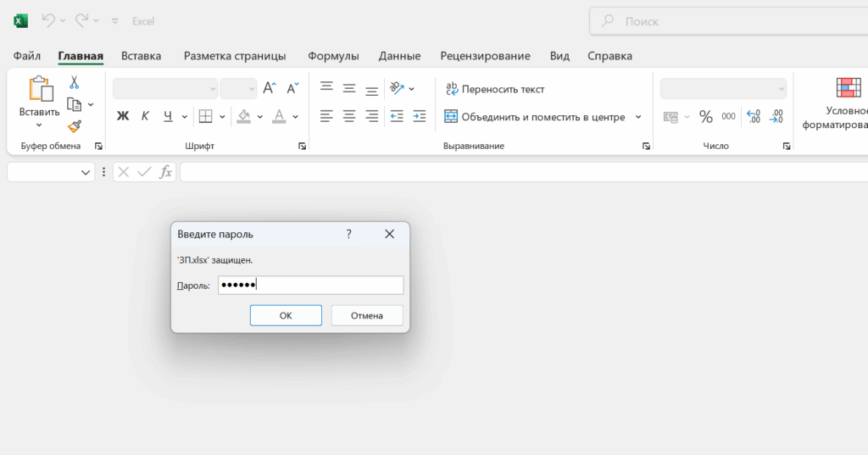Open the Copy options dropdown arrow
The height and width of the screenshot is (455, 868).
coord(91,104)
